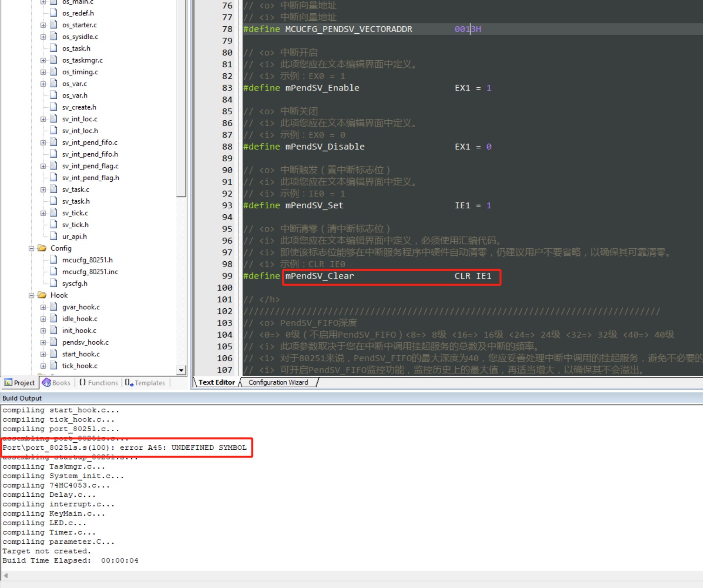Expand the pendsv_hook.c tree node
The height and width of the screenshot is (588, 703).
43,342
